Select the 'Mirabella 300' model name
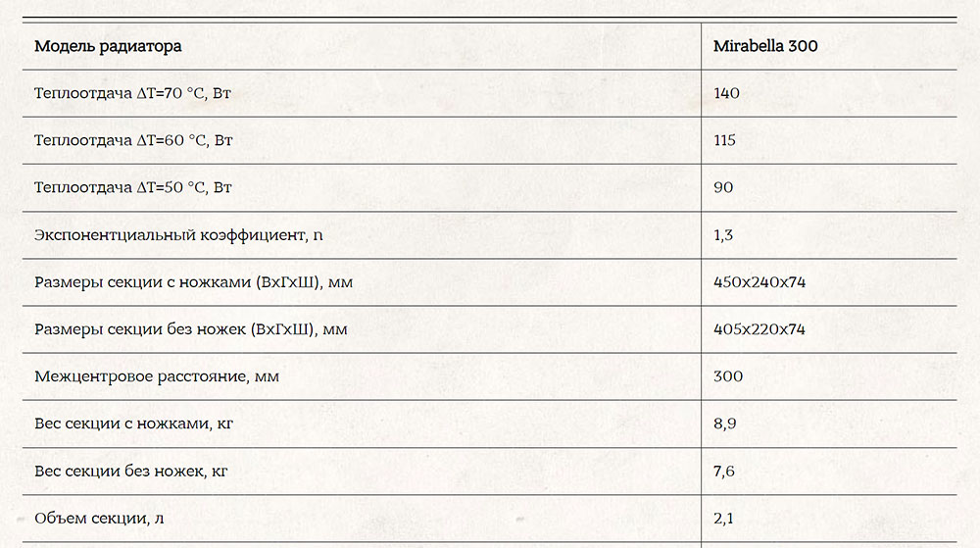The height and width of the screenshot is (548, 980). (765, 46)
